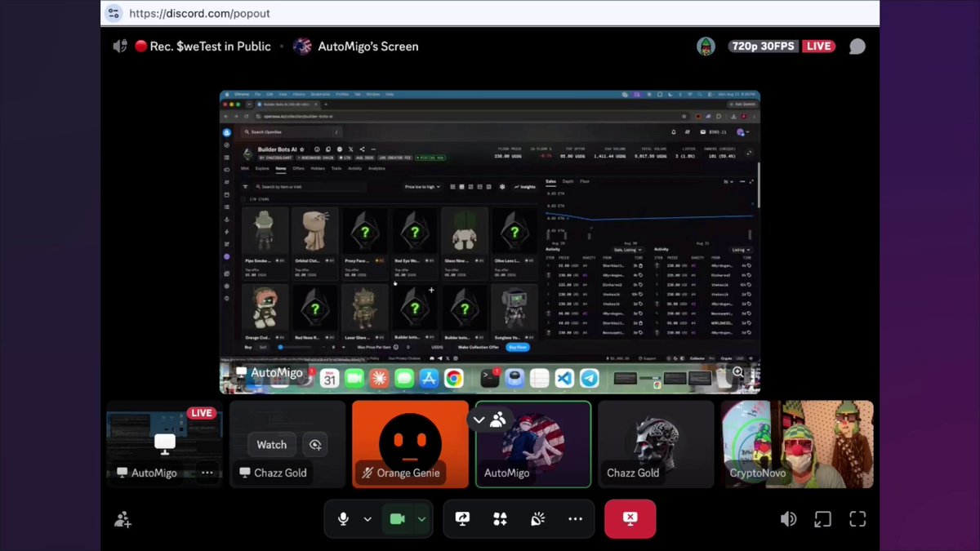Open AutoMigo stream tile options
Image resolution: width=980 pixels, height=551 pixels.
pyautogui.click(x=207, y=473)
